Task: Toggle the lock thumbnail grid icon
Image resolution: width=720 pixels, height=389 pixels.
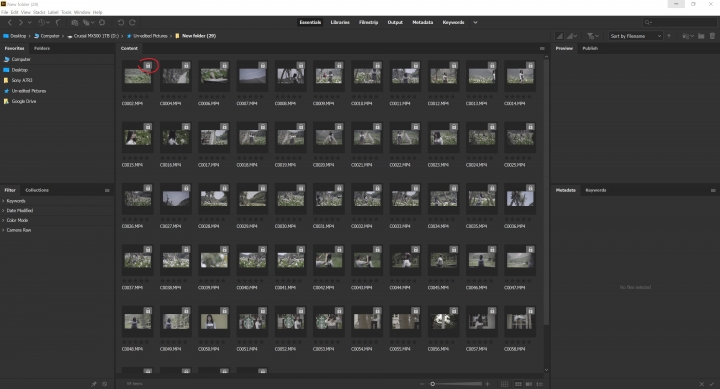Action: [x=505, y=384]
